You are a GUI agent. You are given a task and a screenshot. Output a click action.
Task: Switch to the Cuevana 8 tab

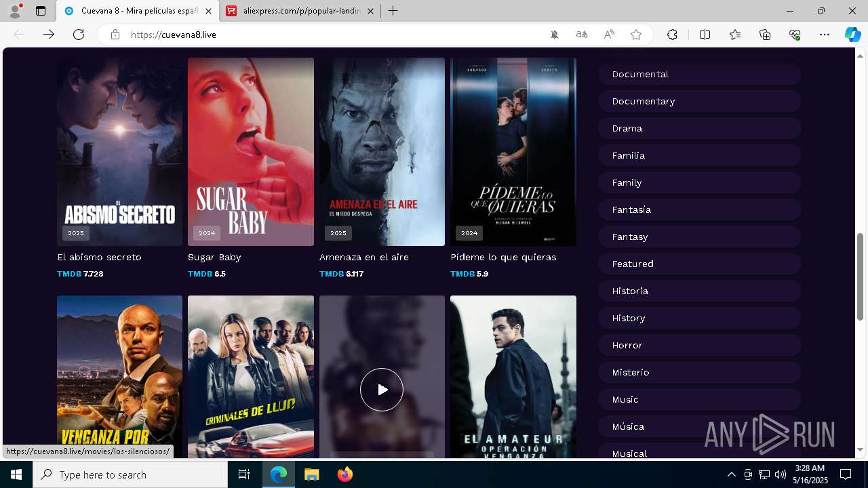pos(138,11)
